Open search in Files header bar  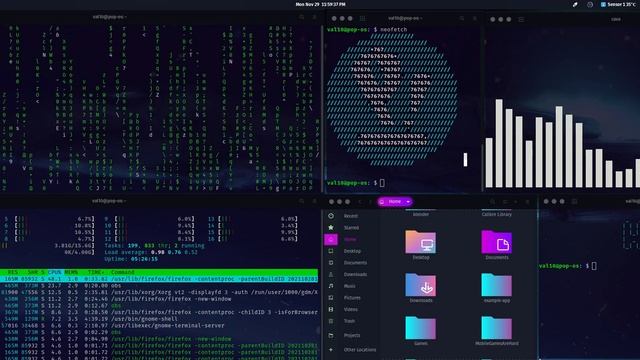pyautogui.click(x=493, y=202)
